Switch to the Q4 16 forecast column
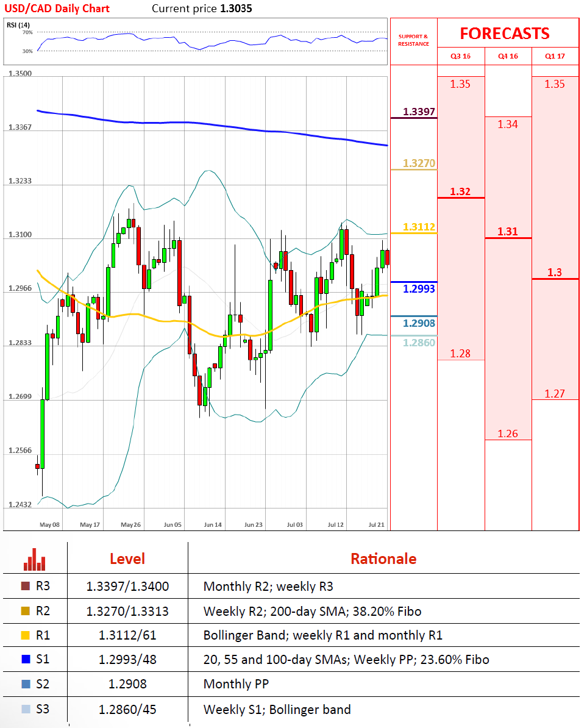The image size is (587, 728). 508,56
